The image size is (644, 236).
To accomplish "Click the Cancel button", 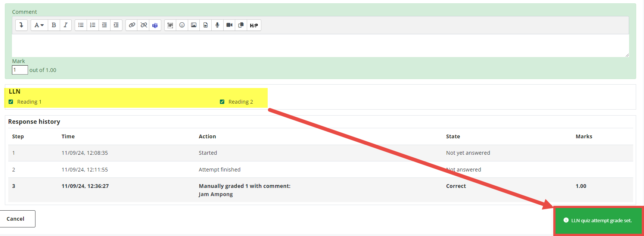I will point(16,219).
